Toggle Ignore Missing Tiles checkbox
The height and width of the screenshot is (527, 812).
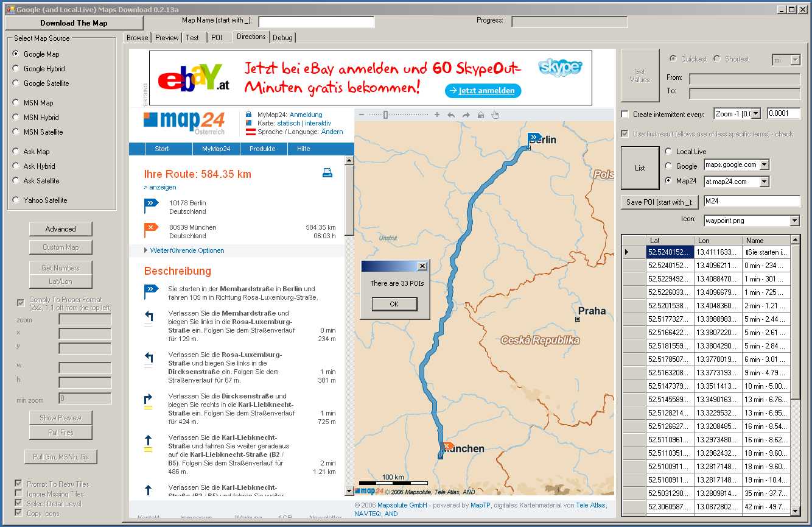pos(19,493)
